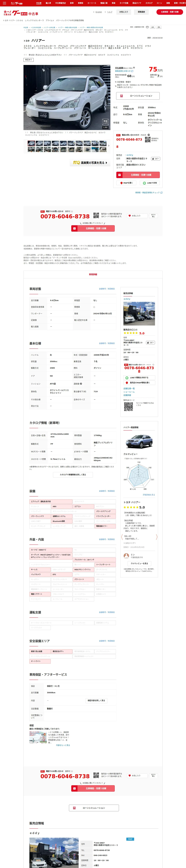Click red 在庫確認・見積り依頼 in contact box
This screenshot has width=186, height=868.
(x=138, y=175)
